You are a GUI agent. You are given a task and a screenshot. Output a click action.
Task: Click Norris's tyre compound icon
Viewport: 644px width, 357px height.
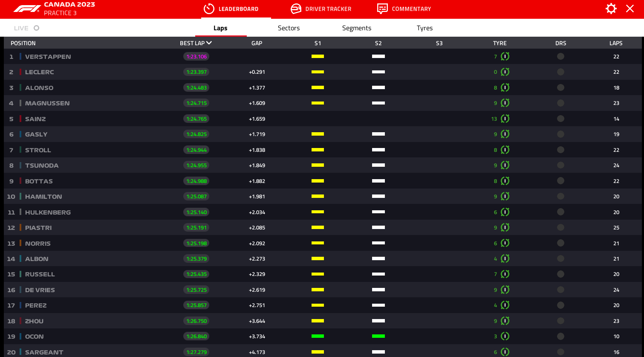coord(505,243)
